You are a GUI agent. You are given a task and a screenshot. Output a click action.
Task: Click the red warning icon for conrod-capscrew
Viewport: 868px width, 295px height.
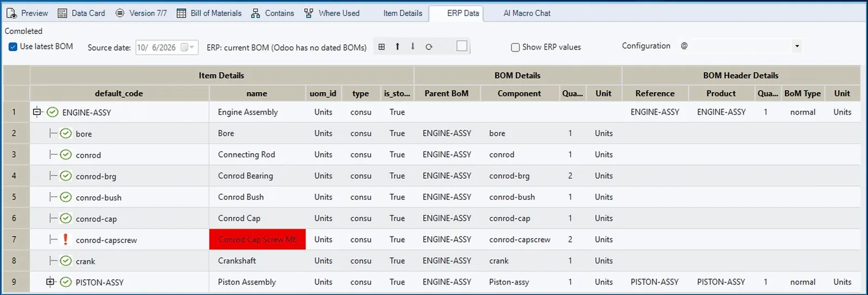tap(66, 240)
